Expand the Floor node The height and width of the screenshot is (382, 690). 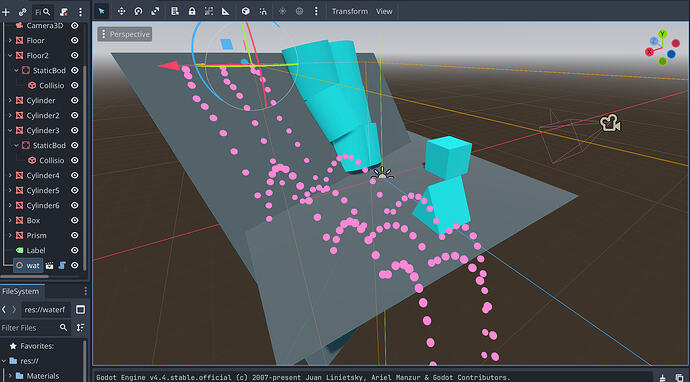(10, 40)
